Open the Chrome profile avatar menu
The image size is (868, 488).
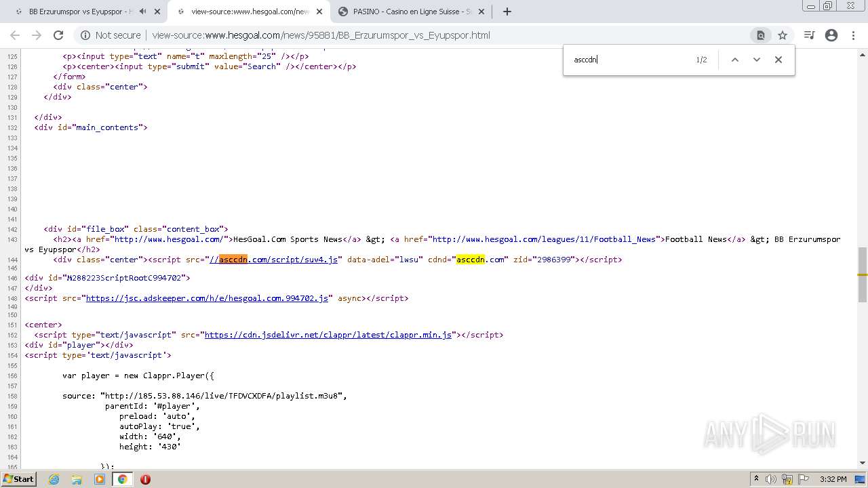(831, 35)
